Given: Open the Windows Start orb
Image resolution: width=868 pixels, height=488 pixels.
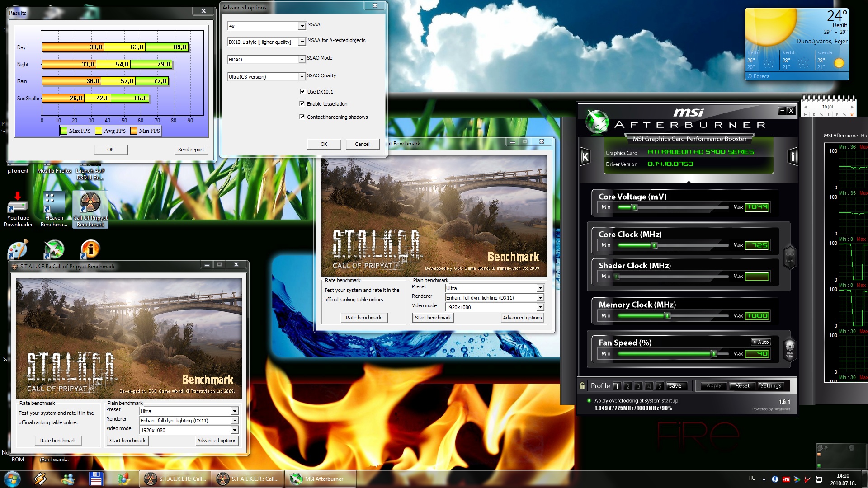Looking at the screenshot, I should coord(12,479).
